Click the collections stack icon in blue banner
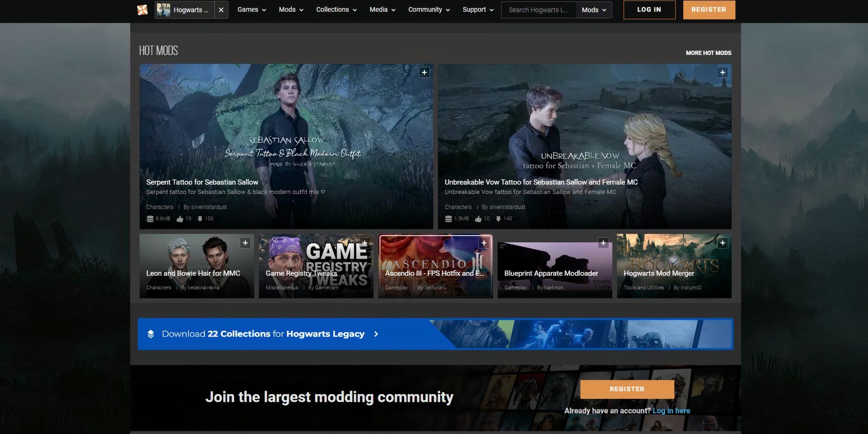Image resolution: width=868 pixels, height=434 pixels. click(151, 334)
